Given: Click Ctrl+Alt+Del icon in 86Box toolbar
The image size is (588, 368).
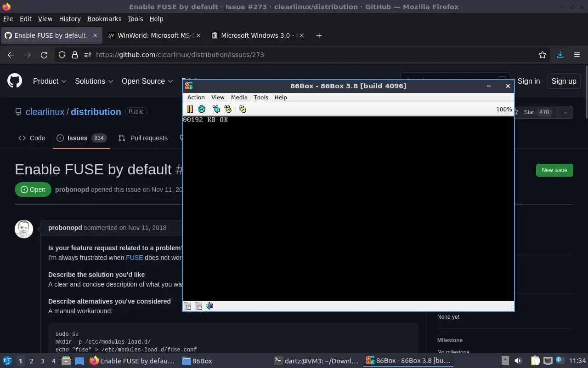Looking at the screenshot, I should click(216, 109).
